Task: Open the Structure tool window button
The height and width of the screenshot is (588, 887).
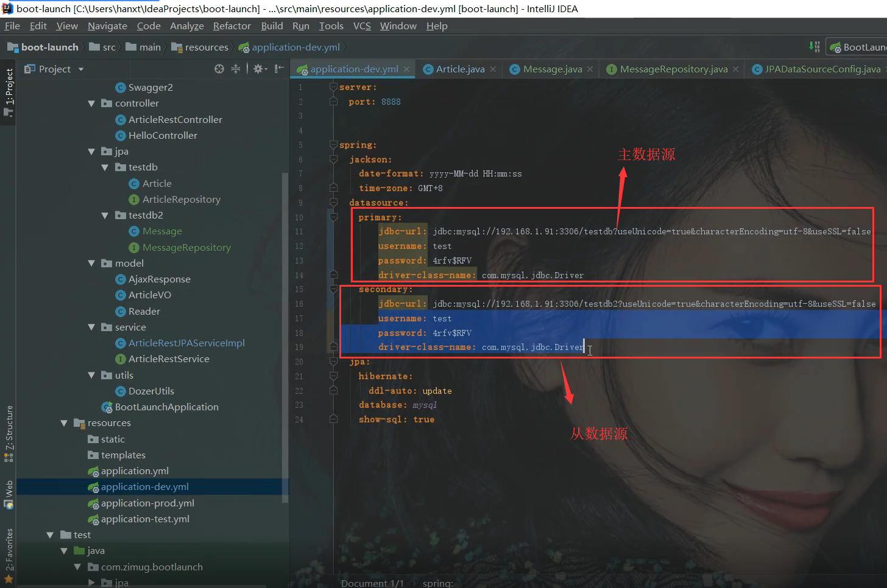Action: 9,433
